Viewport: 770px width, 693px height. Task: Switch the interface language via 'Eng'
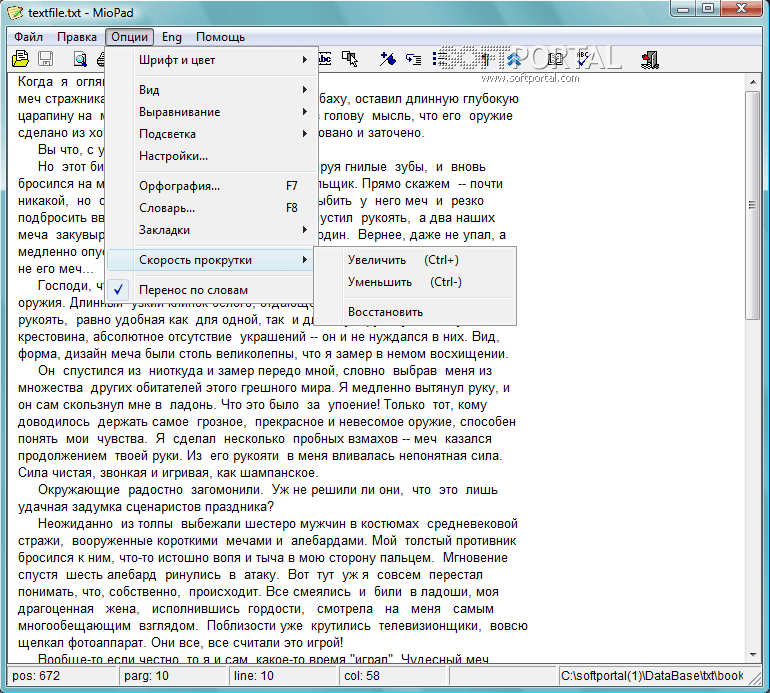172,37
